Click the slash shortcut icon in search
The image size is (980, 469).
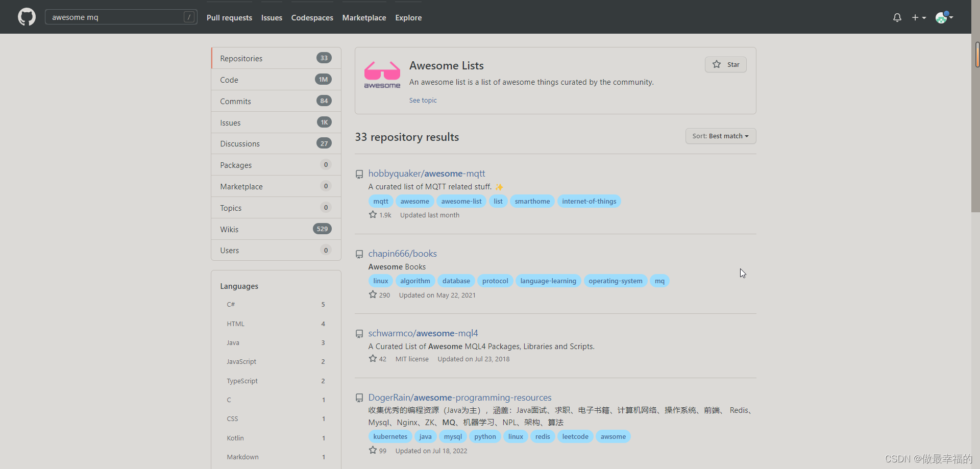coord(189,17)
